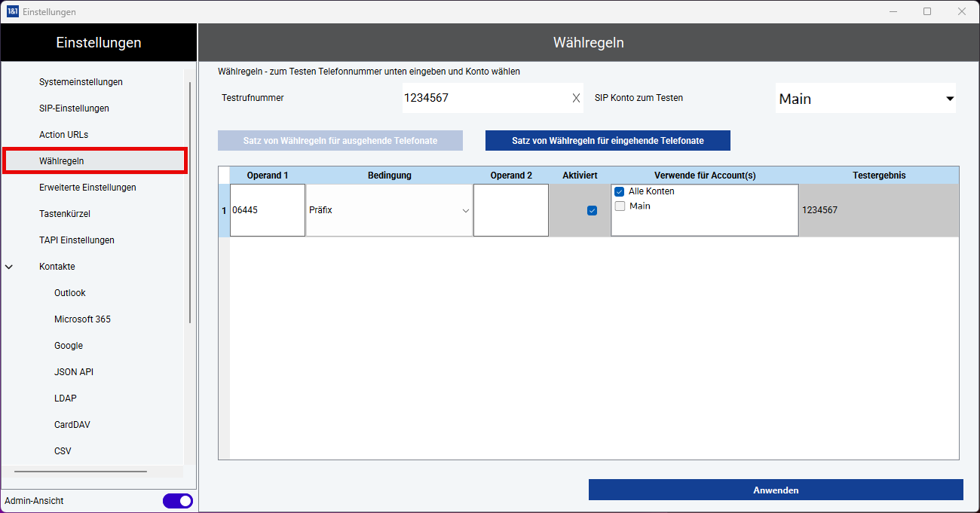Open Systemeinstellungen in the sidebar
Screen dimensions: 980x513
(81, 82)
